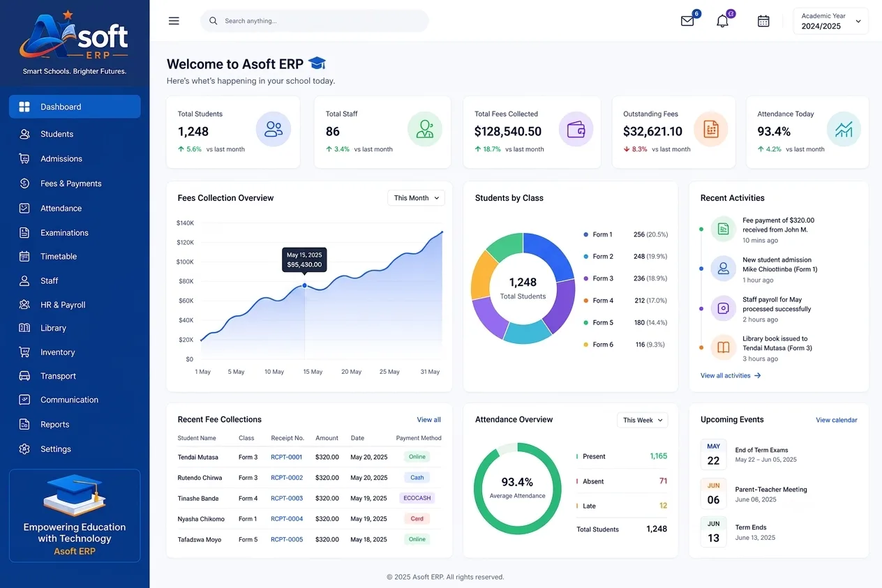Screen dimensions: 882x588
Task: Click student name Nyasha Chikomo
Action: point(201,519)
